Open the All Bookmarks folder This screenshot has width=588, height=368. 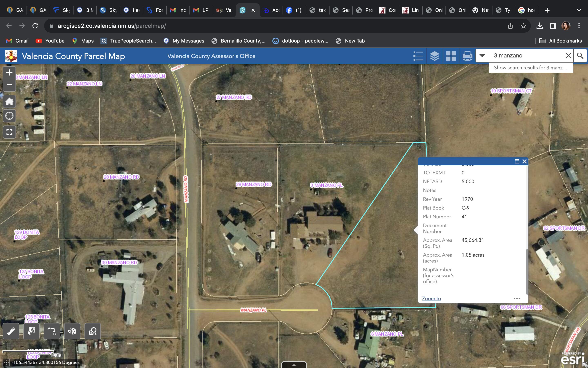pos(561,41)
